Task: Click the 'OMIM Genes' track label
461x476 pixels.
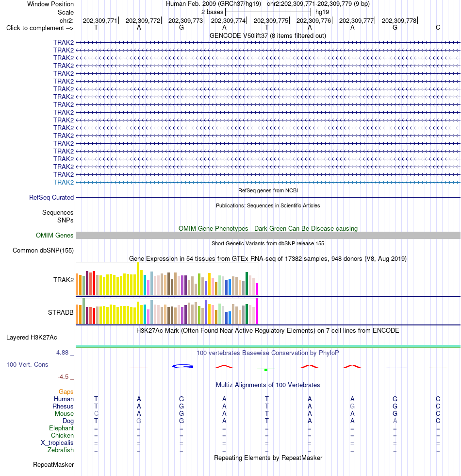Action: (54, 236)
